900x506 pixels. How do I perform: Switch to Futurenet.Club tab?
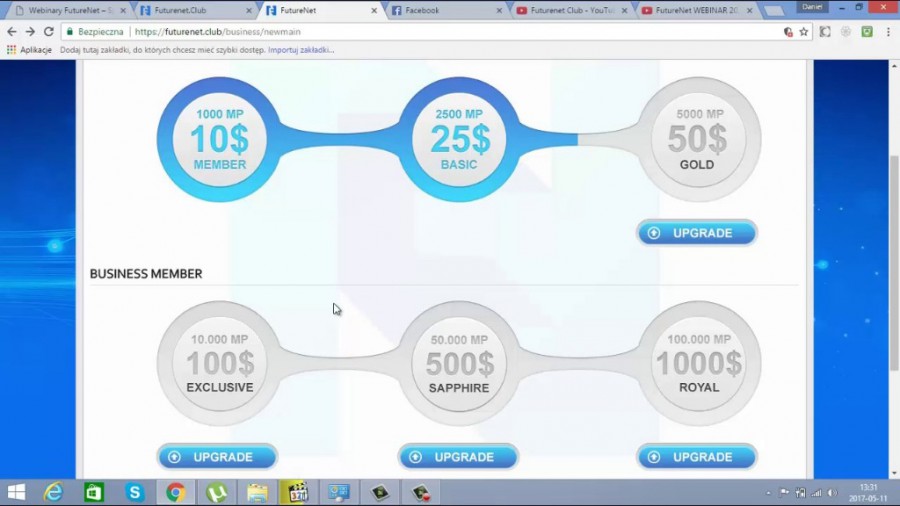point(196,10)
